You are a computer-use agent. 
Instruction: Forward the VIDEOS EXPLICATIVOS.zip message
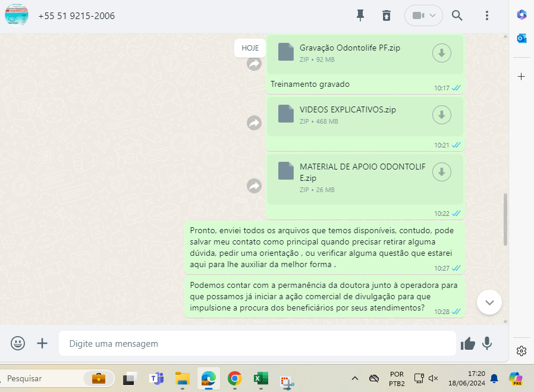(255, 123)
